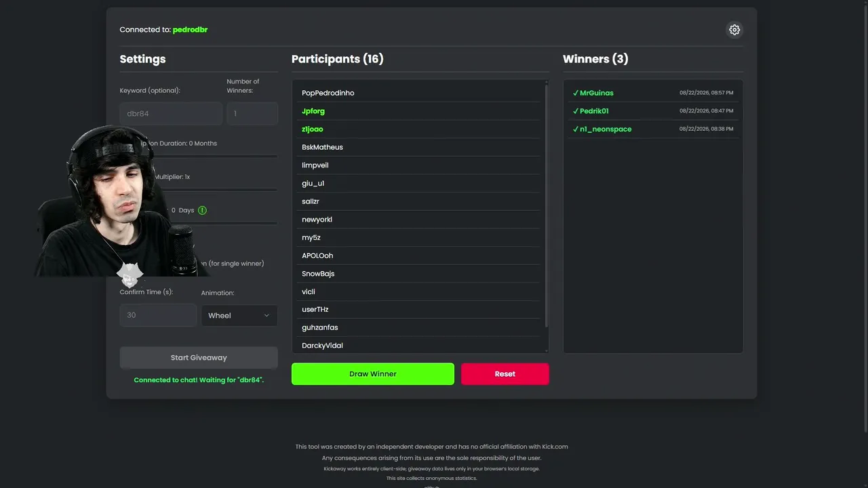Click the checkmark next to MrGuinas
Screen dimensions: 868x488
576,93
